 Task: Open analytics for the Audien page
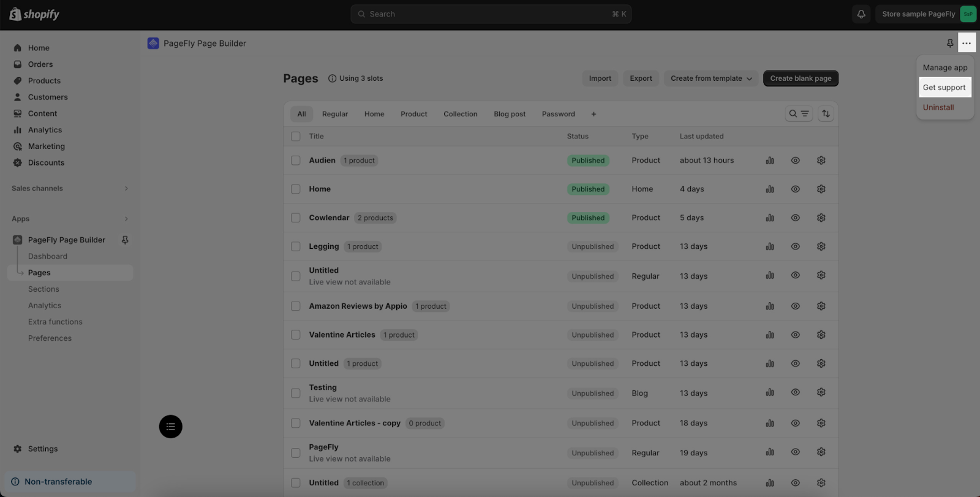770,161
